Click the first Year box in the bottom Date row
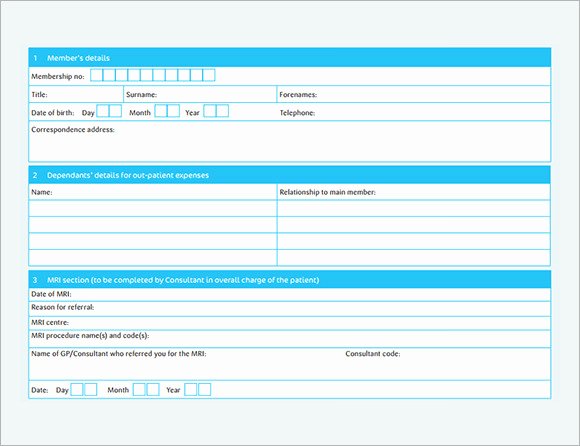The height and width of the screenshot is (446, 580). tap(190, 389)
